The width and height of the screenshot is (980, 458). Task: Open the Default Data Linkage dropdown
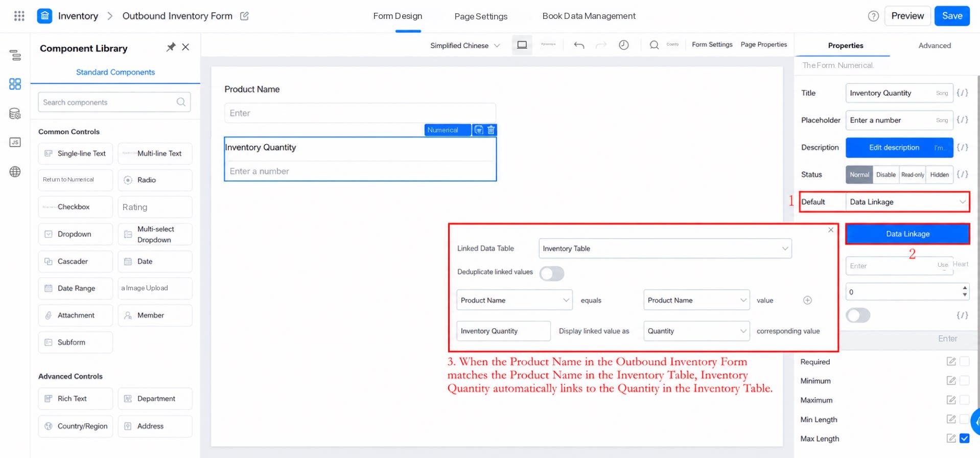pyautogui.click(x=907, y=202)
